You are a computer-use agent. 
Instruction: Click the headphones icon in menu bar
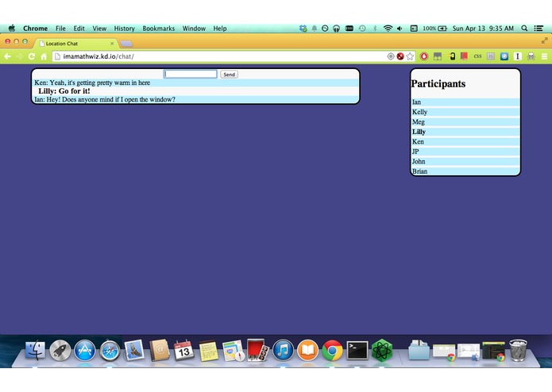336,29
